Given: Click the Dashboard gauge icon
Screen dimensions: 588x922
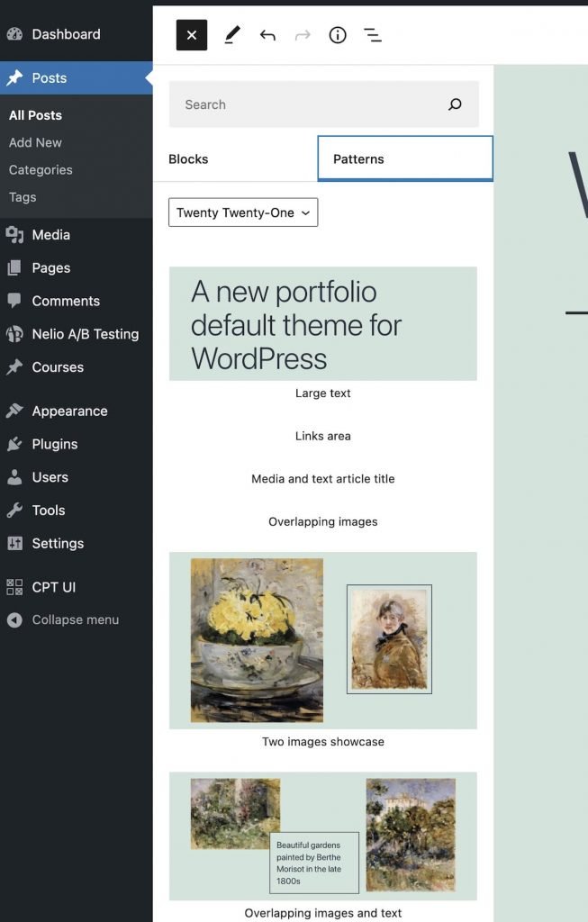Looking at the screenshot, I should 14,34.
